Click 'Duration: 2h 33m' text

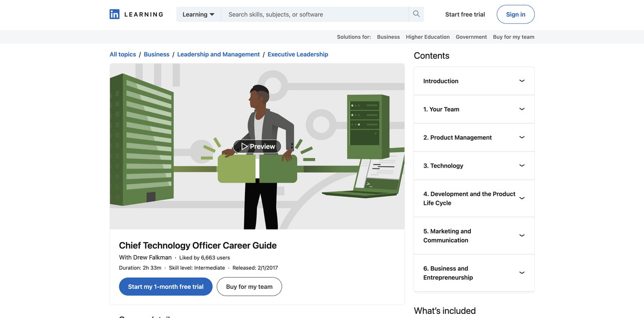140,268
